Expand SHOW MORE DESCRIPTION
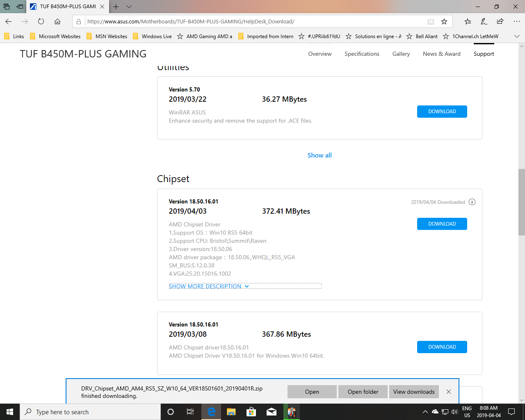Image resolution: width=525 pixels, height=420 pixels. coord(209,286)
